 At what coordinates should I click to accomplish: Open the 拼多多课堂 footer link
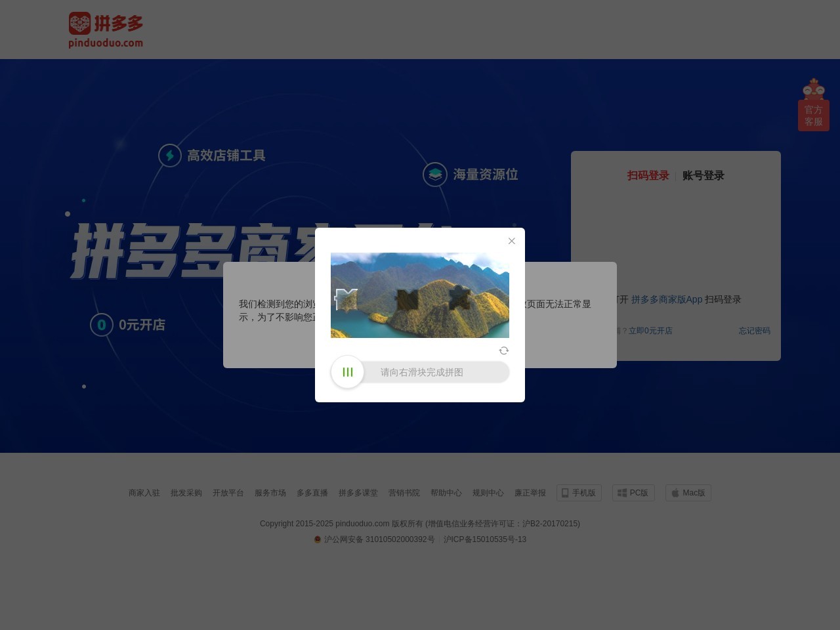tap(358, 493)
